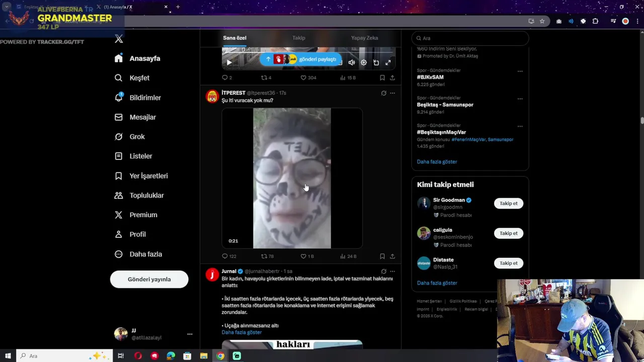Image resolution: width=644 pixels, height=362 pixels.
Task: Open Chrome from Windows taskbar
Action: click(x=220, y=356)
